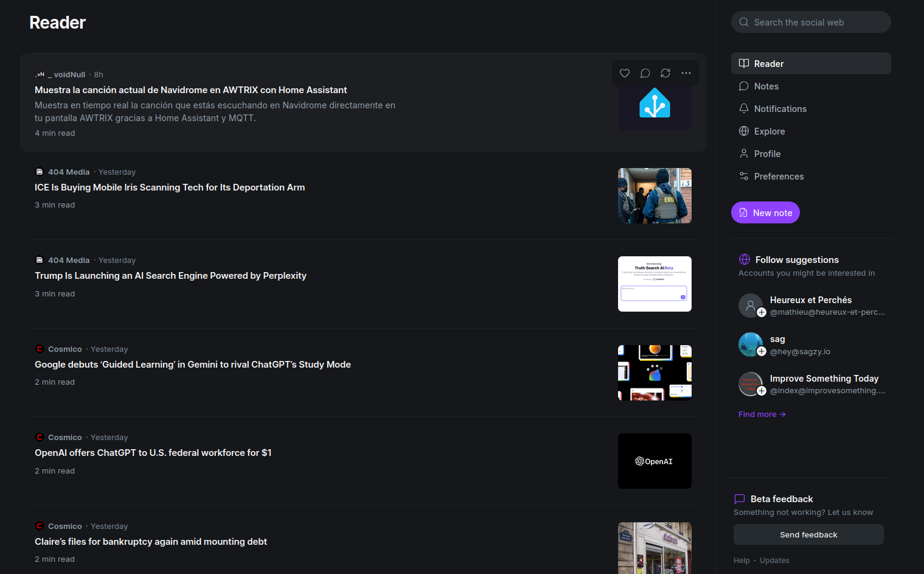Click the search magnifier icon
The image size is (924, 574).
click(744, 22)
